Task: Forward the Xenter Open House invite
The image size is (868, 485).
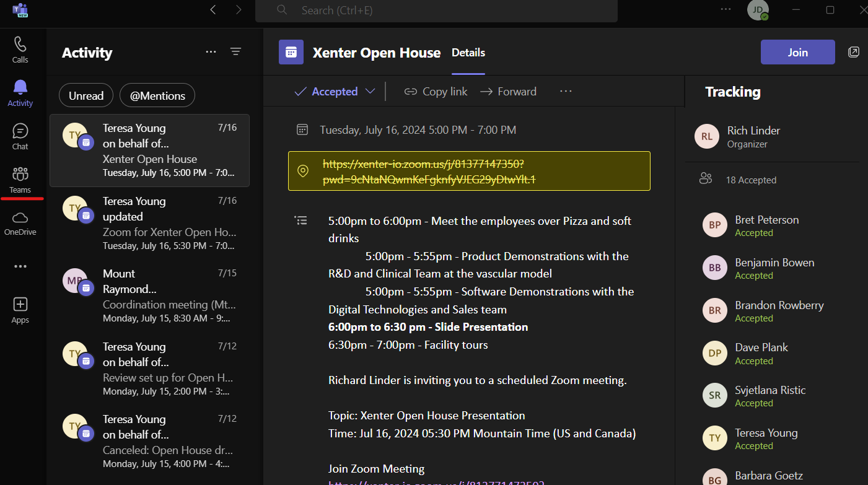Action: click(x=508, y=92)
